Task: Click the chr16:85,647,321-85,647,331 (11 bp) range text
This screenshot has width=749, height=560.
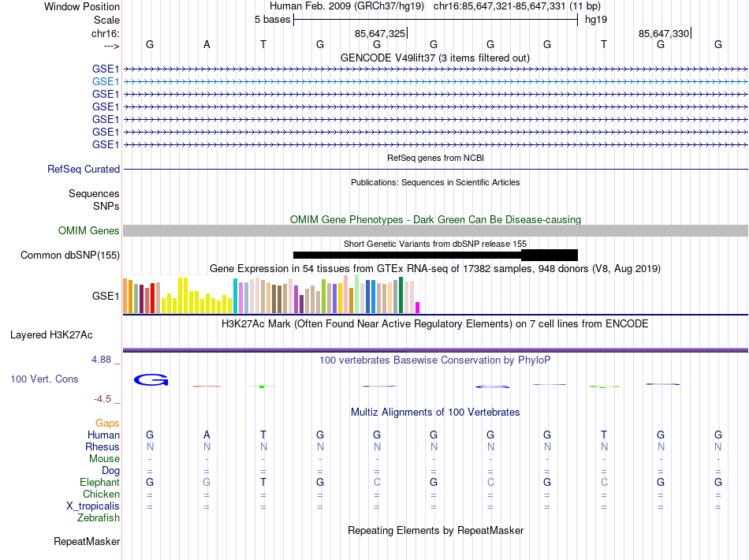Action: coord(517,6)
